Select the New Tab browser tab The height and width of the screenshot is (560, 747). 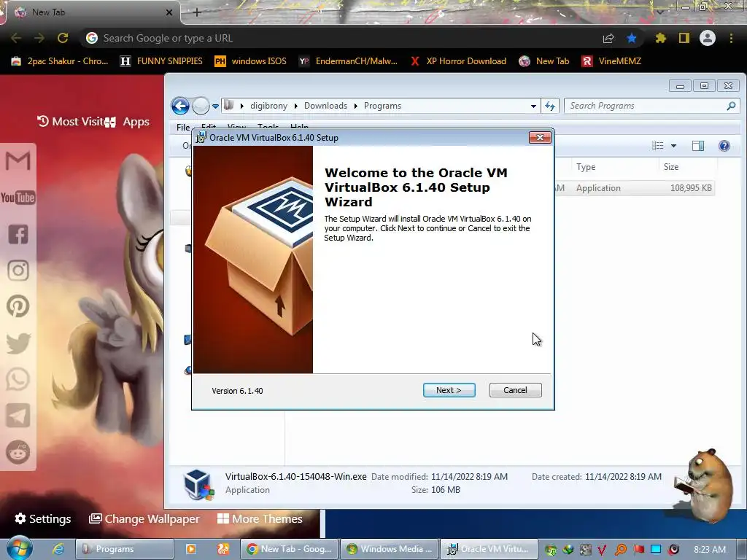(x=90, y=12)
